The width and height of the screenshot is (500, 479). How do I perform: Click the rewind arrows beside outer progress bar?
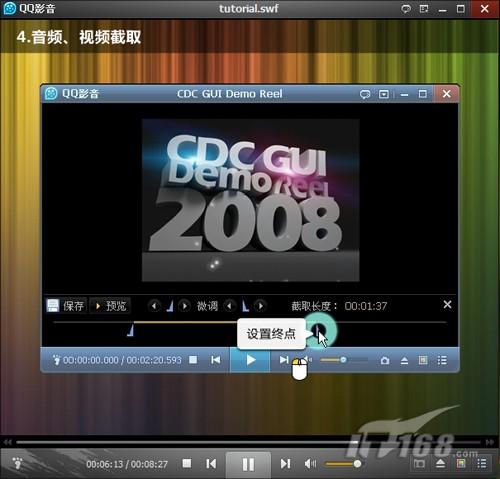[x=8, y=442]
